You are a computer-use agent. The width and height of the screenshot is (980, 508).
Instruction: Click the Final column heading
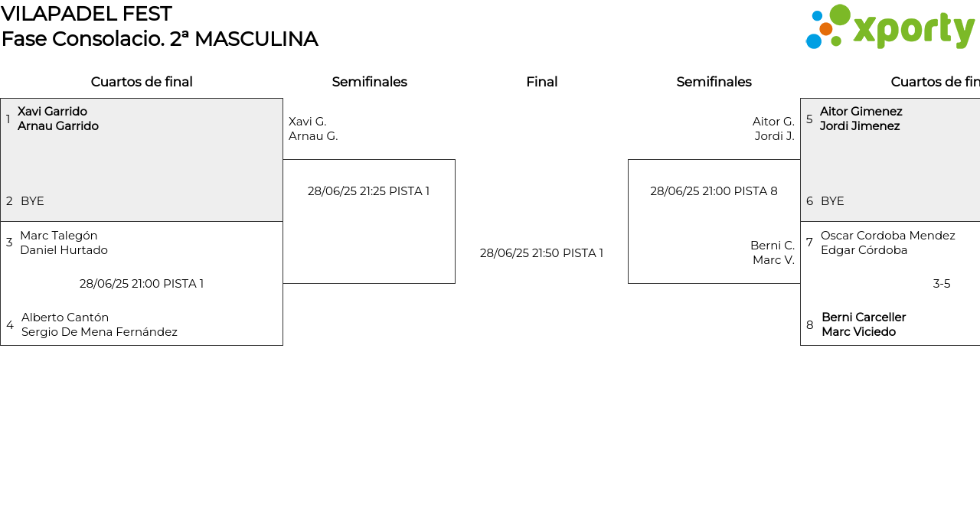541,82
